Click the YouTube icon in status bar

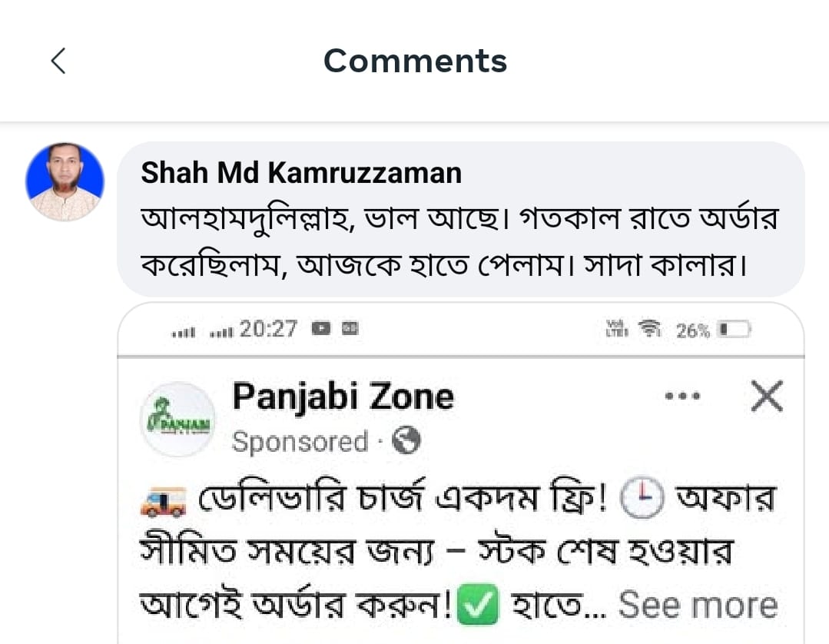pyautogui.click(x=321, y=329)
